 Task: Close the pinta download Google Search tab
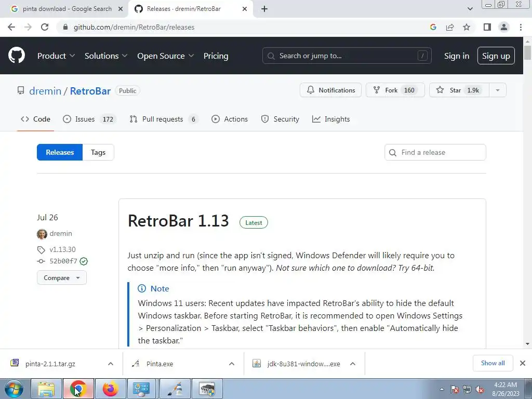click(x=121, y=9)
